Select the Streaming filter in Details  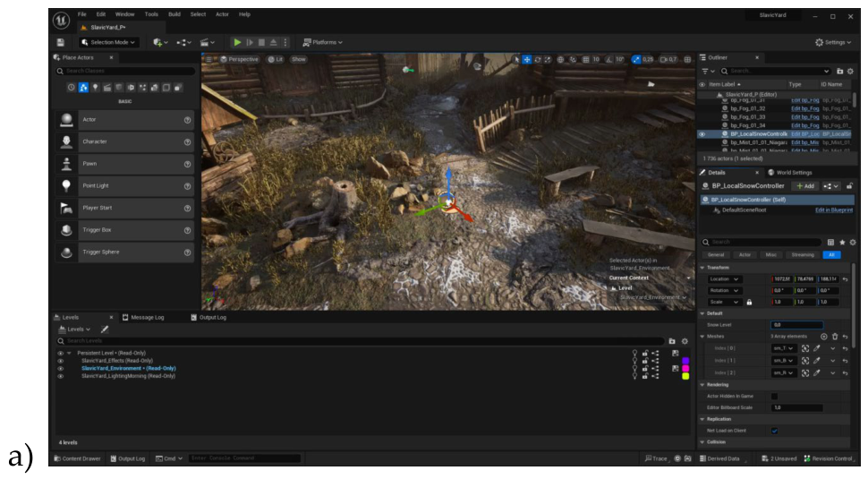click(x=802, y=255)
